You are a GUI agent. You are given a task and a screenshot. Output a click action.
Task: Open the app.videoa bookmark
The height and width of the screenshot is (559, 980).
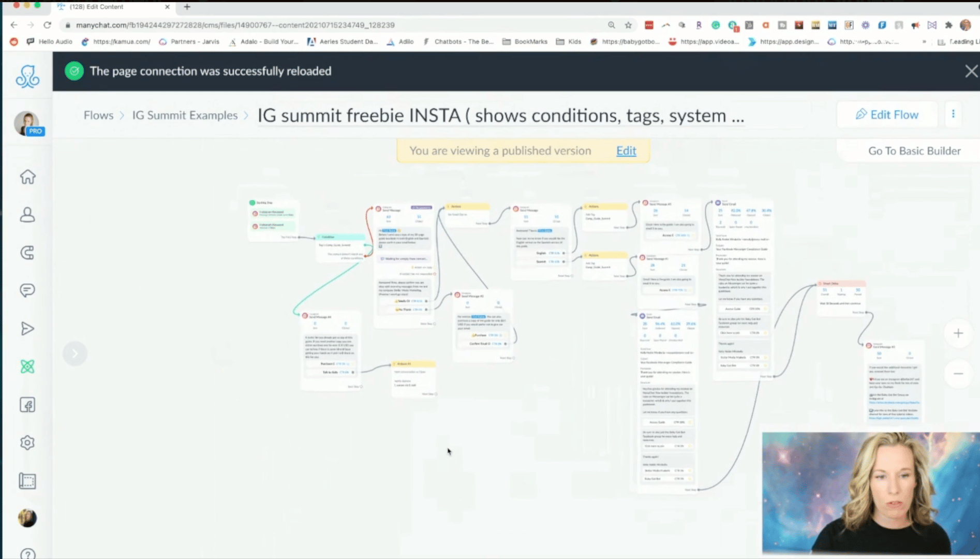click(704, 41)
